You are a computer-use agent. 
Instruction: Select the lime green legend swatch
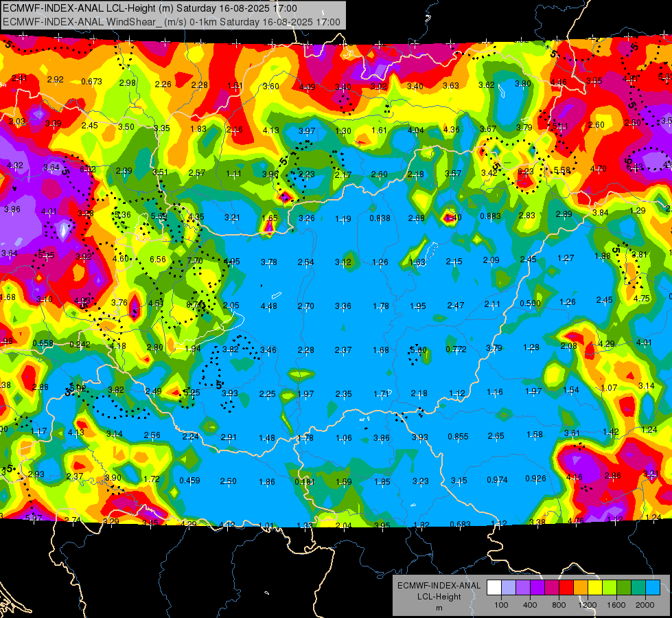(610, 588)
